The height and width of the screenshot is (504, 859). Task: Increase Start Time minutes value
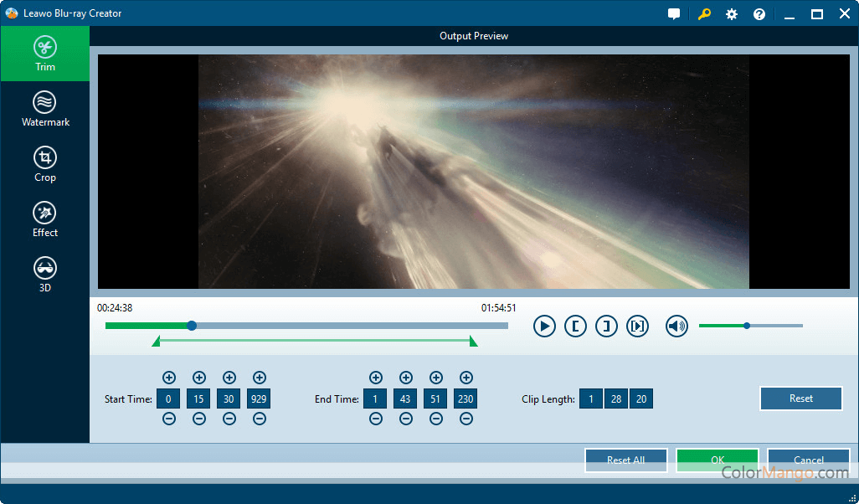(x=199, y=378)
